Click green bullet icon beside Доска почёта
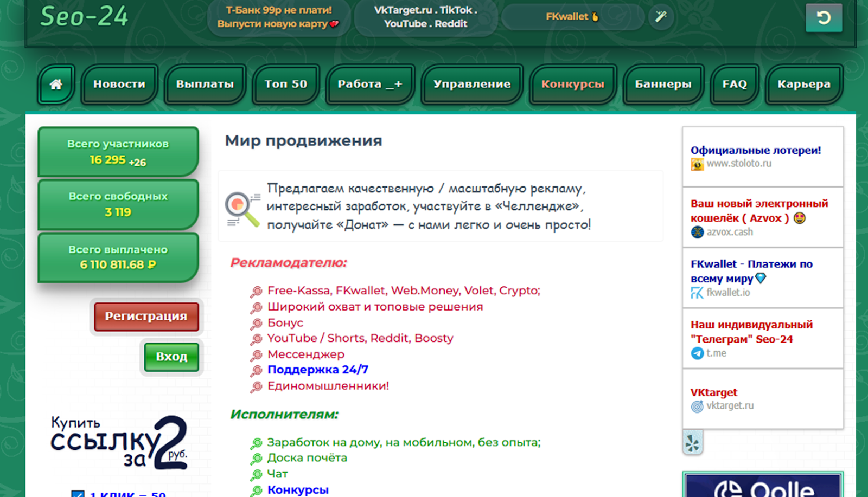 point(256,459)
